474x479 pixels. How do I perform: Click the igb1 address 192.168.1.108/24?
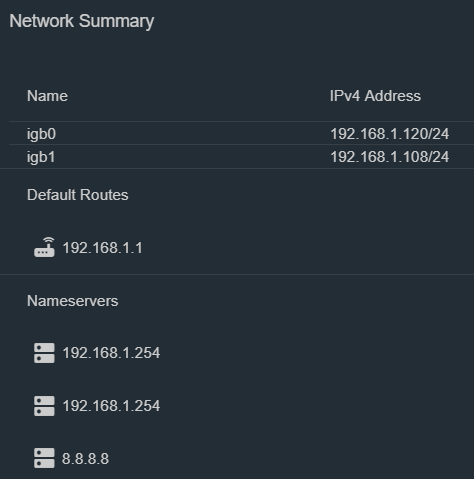tap(389, 157)
